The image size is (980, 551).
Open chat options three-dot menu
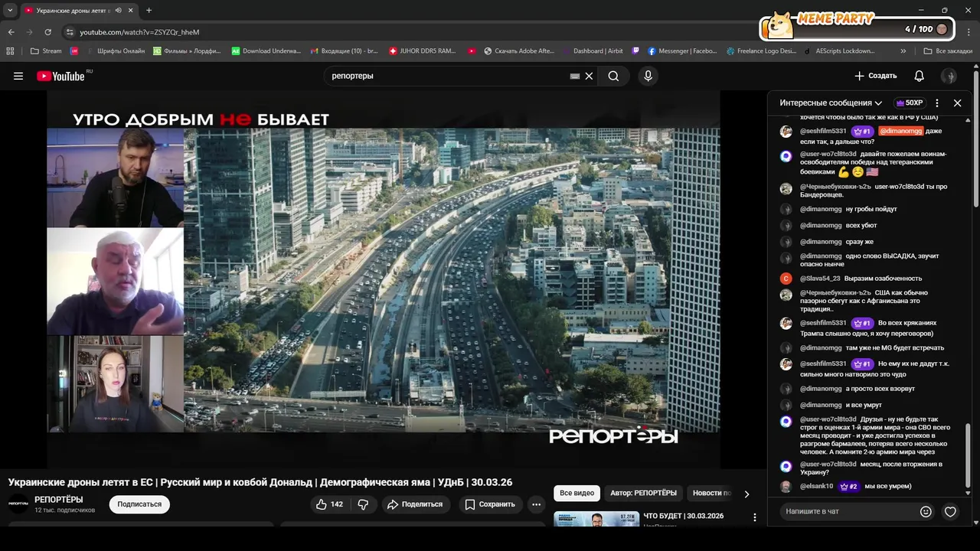(x=937, y=103)
